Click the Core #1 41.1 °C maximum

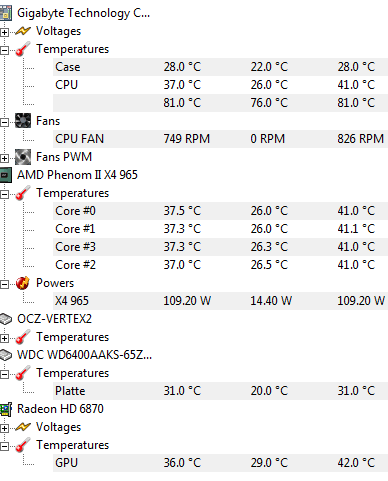pos(356,229)
